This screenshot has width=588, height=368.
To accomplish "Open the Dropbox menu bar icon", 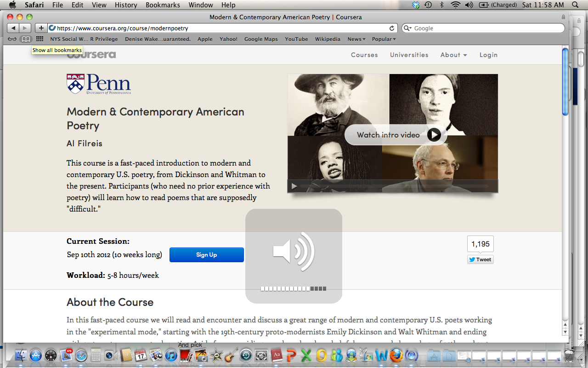I will [416, 5].
